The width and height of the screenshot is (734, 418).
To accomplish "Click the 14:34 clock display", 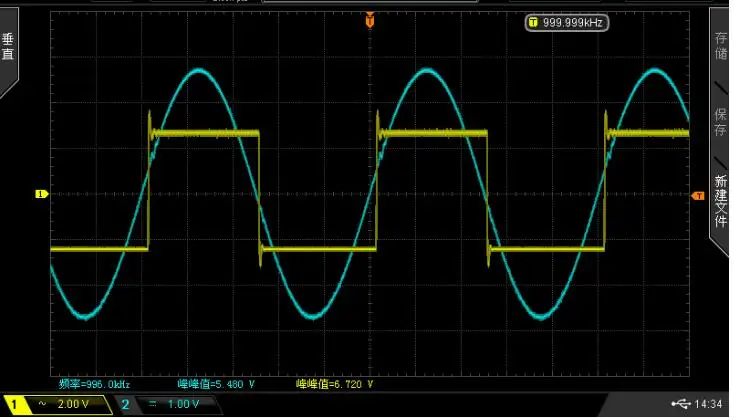I will pos(708,403).
